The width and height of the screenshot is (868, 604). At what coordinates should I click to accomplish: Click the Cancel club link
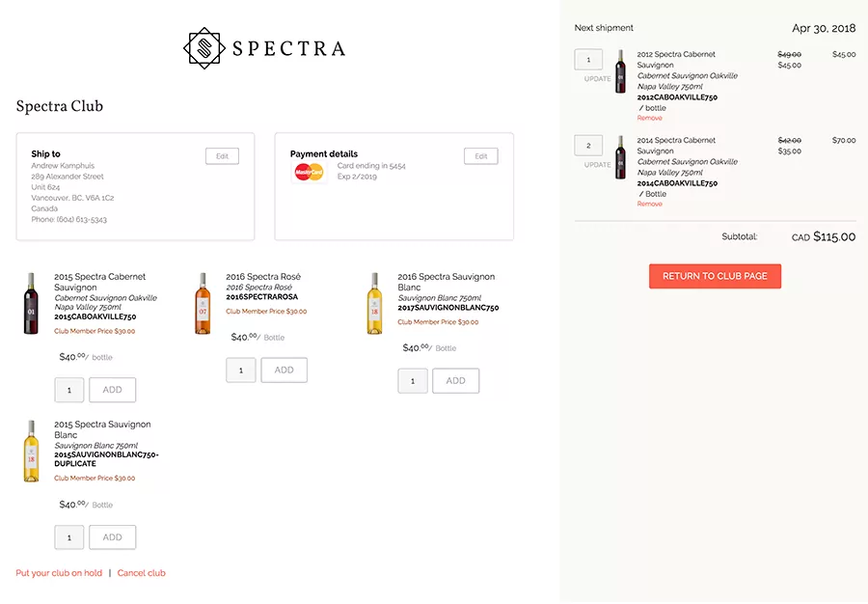142,573
